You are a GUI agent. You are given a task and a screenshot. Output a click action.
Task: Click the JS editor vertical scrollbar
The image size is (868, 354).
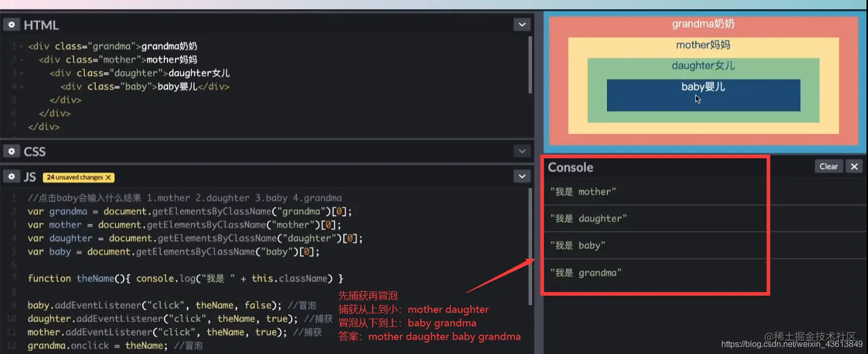click(x=530, y=247)
